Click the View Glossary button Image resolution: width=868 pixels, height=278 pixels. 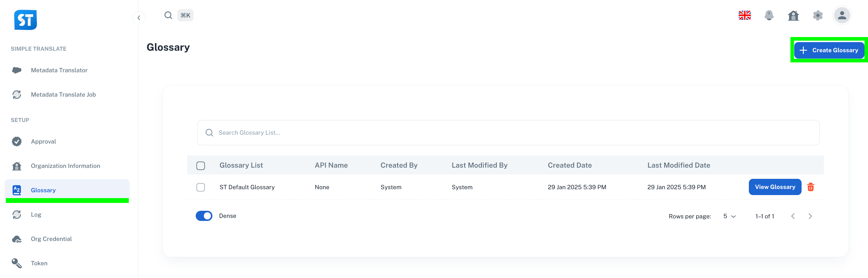[775, 187]
